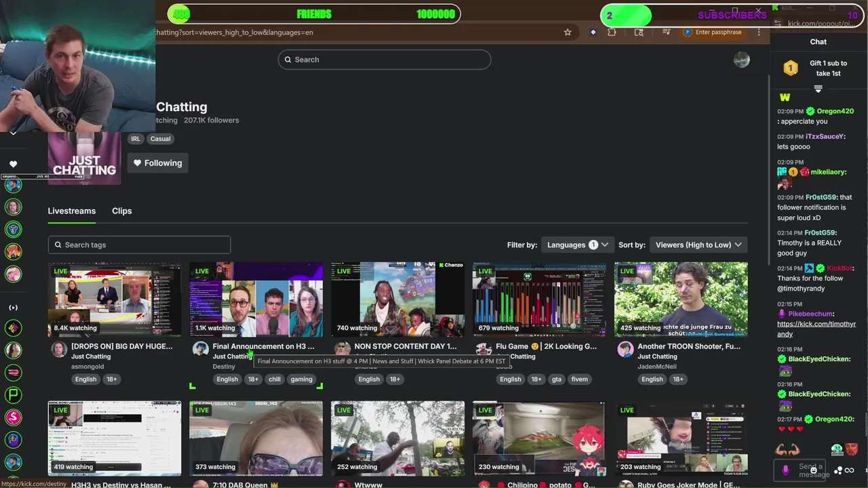Screen dimensions: 868x488
Task: Click the purple microphone icon in chat input
Action: click(x=785, y=470)
